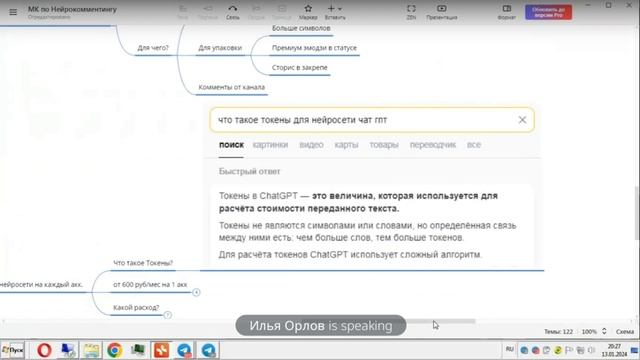Start Презентация mode
Viewport: 640px width, 360px height.
(x=442, y=12)
